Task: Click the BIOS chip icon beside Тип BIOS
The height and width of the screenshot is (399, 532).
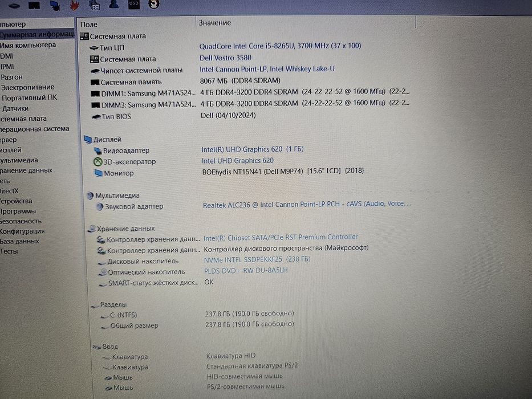Action: point(96,117)
